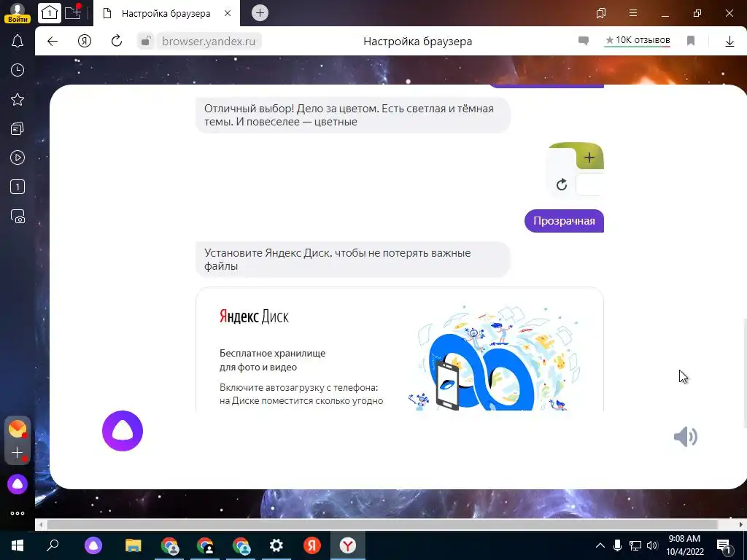Select the green tab theme preview thumbnail
The image size is (747, 560).
[x=575, y=169]
